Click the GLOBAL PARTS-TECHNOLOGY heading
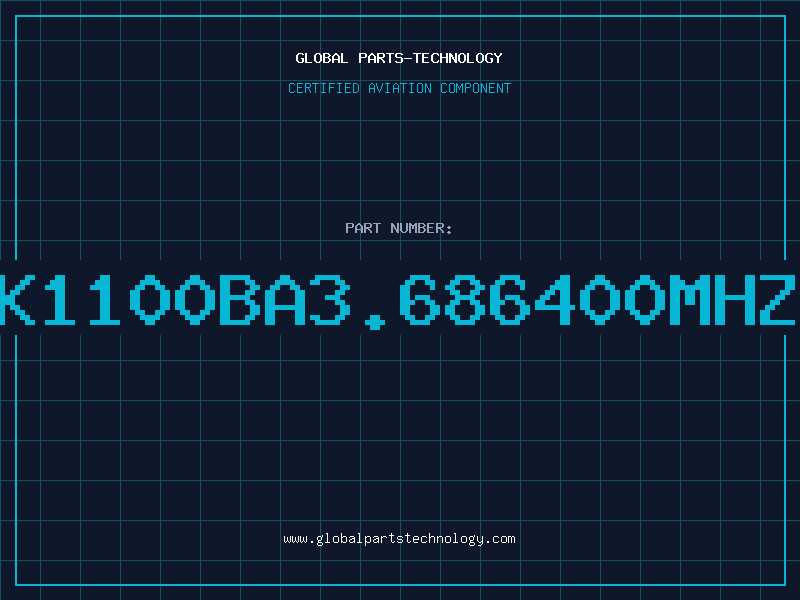Image resolution: width=800 pixels, height=600 pixels. tap(399, 58)
